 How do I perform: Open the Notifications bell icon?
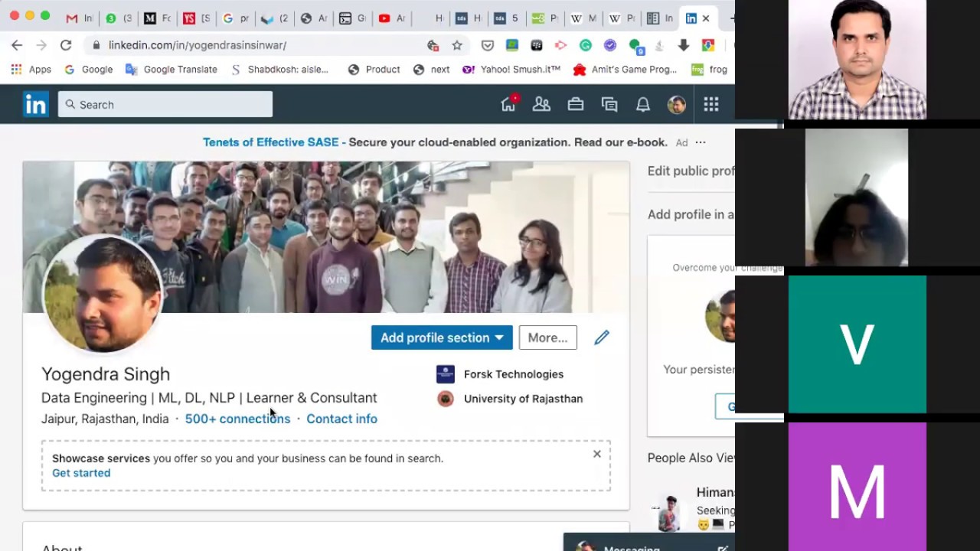(643, 105)
